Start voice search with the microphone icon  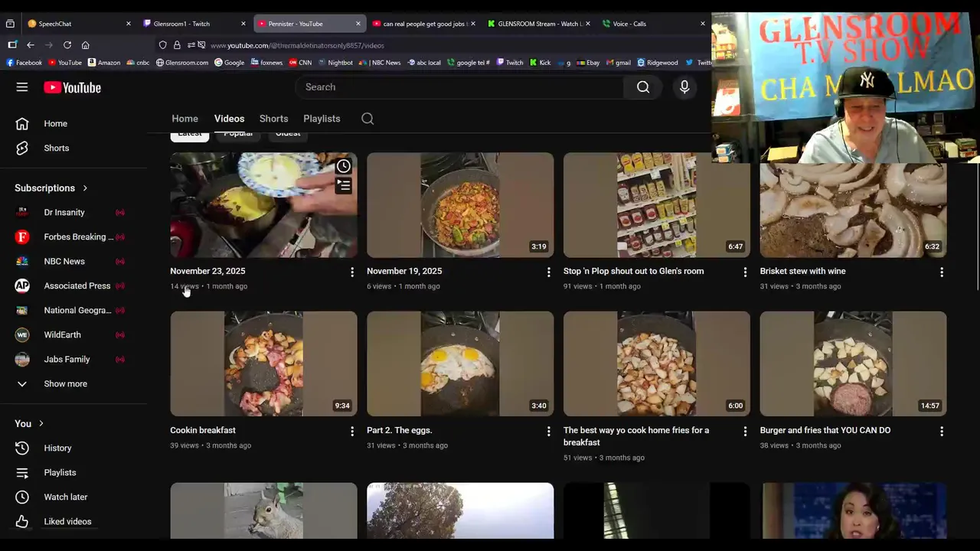[x=684, y=87]
